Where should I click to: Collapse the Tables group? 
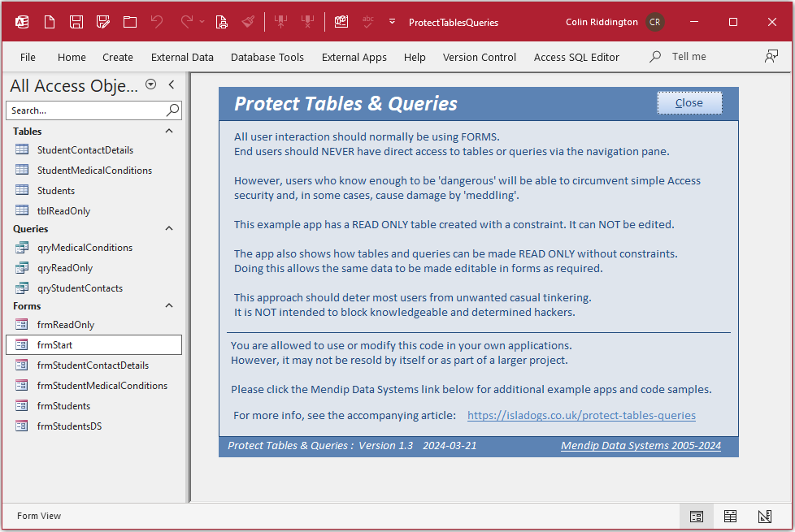click(169, 132)
